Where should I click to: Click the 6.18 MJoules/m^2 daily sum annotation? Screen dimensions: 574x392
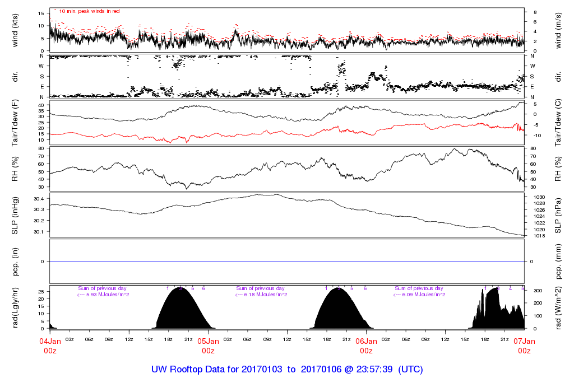click(x=262, y=295)
